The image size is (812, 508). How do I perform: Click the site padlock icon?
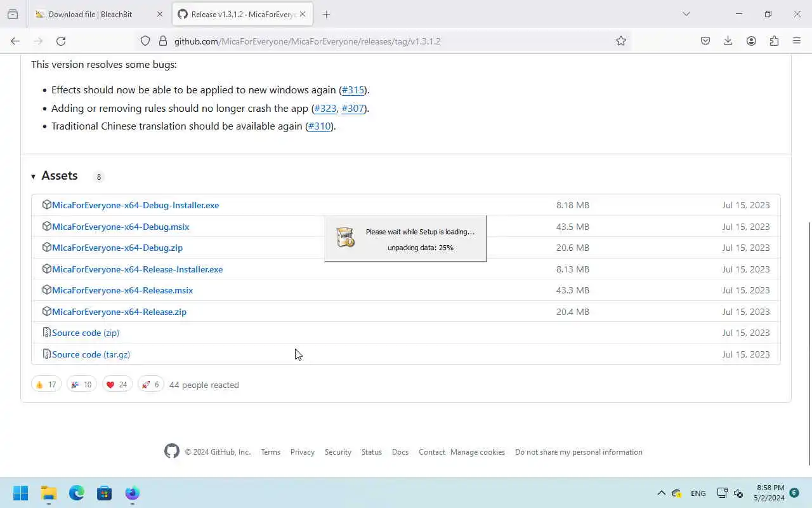tap(163, 41)
